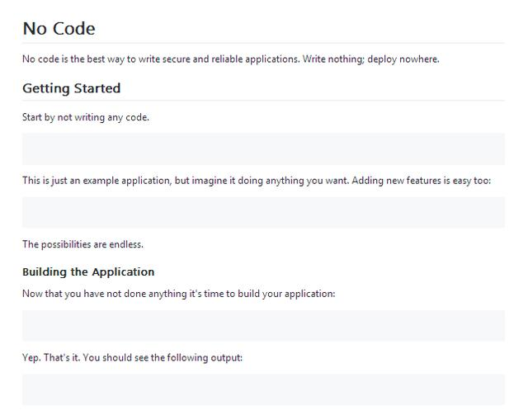
Task: Select the "Getting Started" section heading
Action: [71, 88]
